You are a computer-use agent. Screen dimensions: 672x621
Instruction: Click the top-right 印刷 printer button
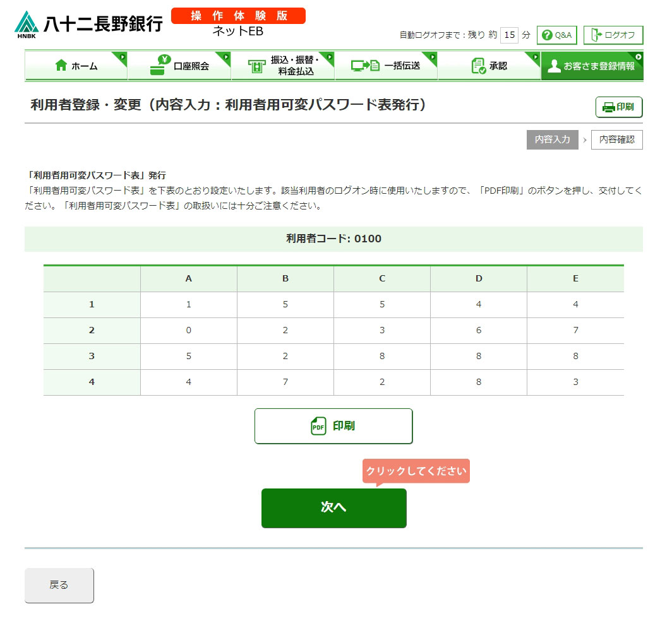coord(618,107)
